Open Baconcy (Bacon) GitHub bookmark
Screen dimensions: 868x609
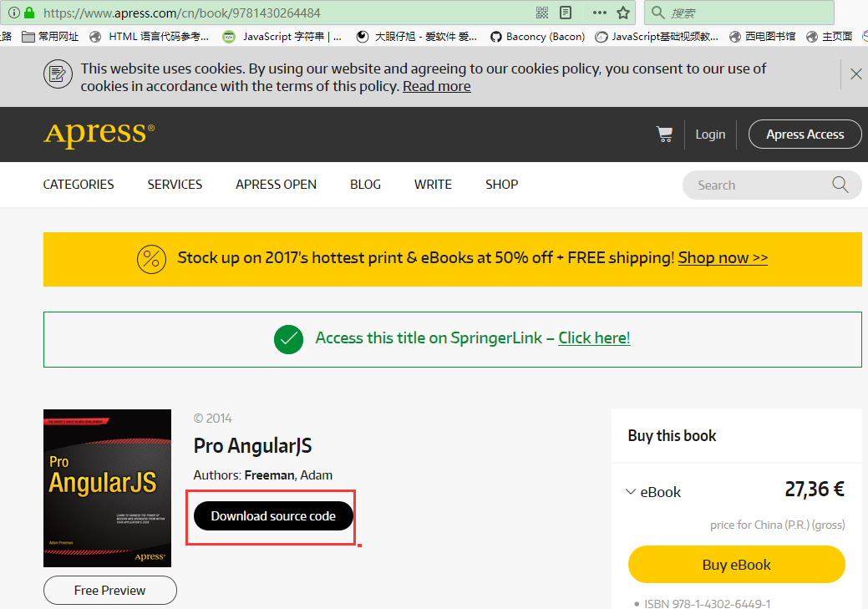(x=537, y=37)
